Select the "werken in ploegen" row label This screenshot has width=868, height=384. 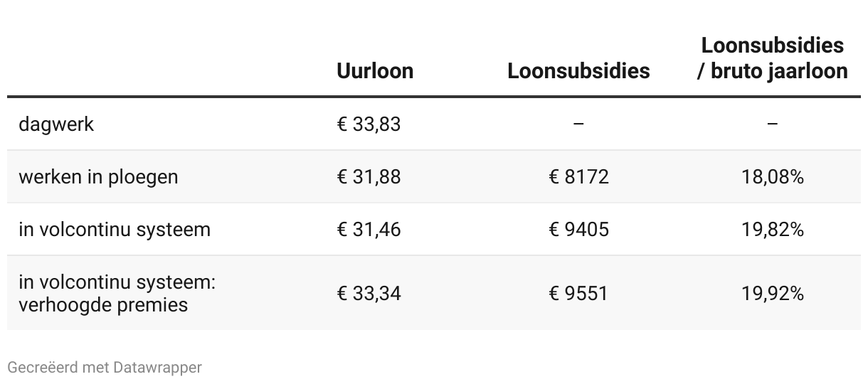click(x=98, y=177)
